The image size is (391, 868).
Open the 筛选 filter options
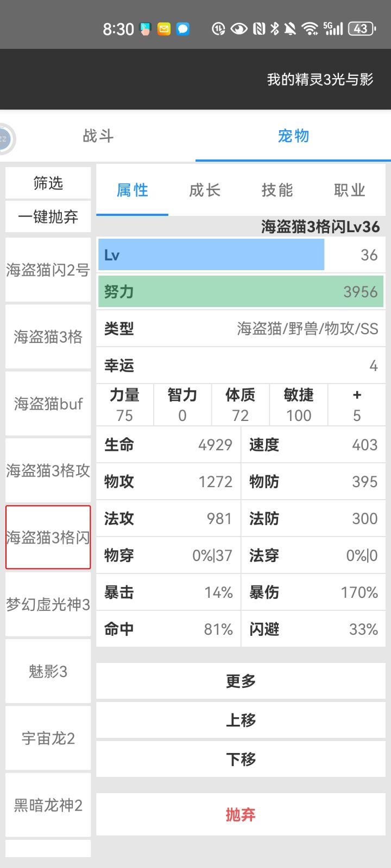[x=48, y=183]
